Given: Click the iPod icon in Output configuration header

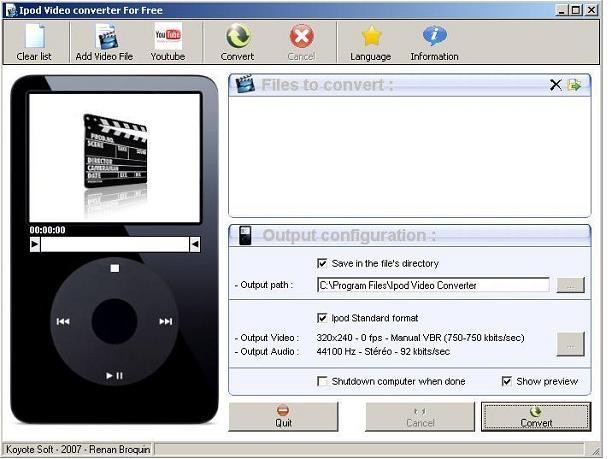Looking at the screenshot, I should point(245,235).
